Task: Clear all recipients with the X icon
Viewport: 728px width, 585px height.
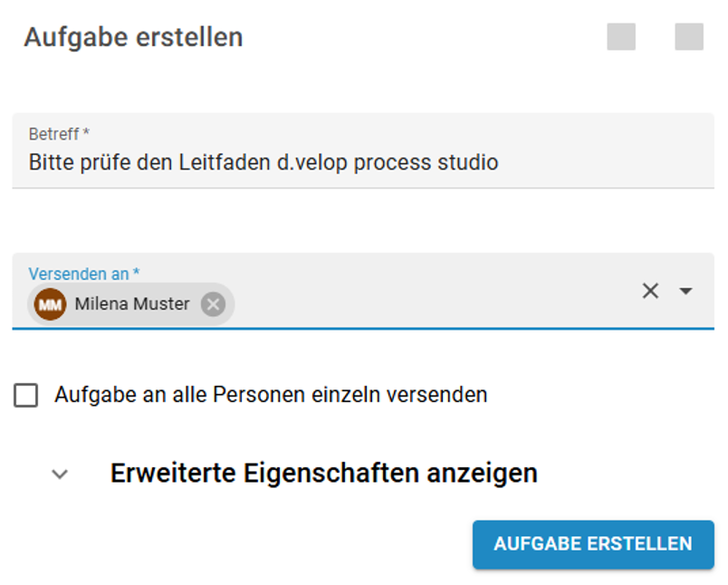Action: coord(650,291)
